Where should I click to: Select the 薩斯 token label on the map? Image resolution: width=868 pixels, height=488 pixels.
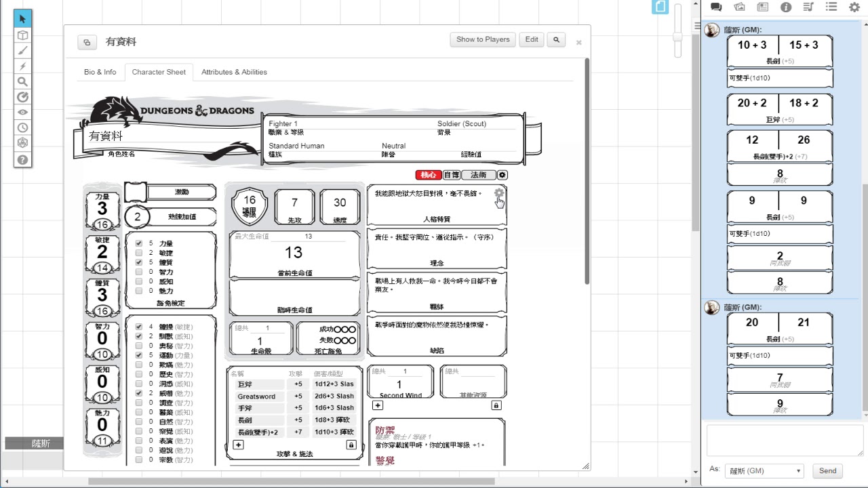pos(34,443)
